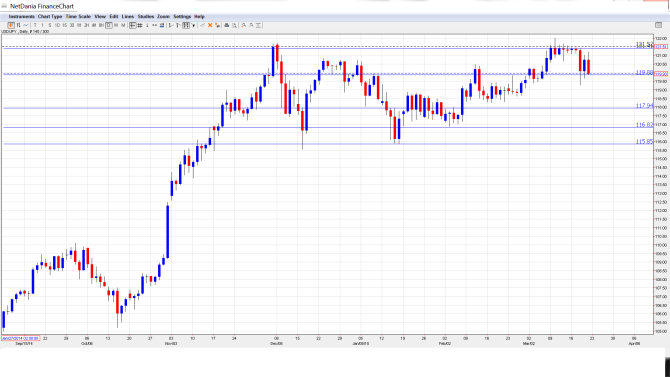The image size is (670, 377).
Task: Open the Zoom menu
Action: point(164,16)
